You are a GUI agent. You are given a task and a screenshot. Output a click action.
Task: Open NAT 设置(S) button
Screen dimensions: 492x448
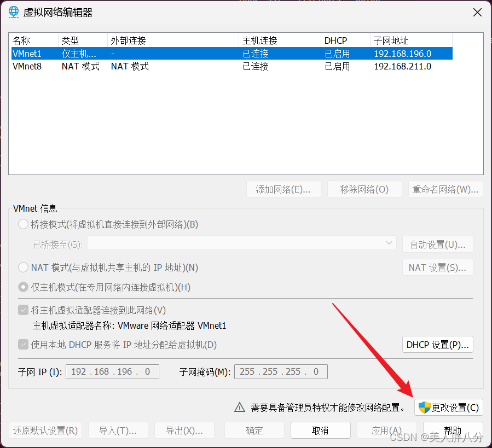pos(438,267)
